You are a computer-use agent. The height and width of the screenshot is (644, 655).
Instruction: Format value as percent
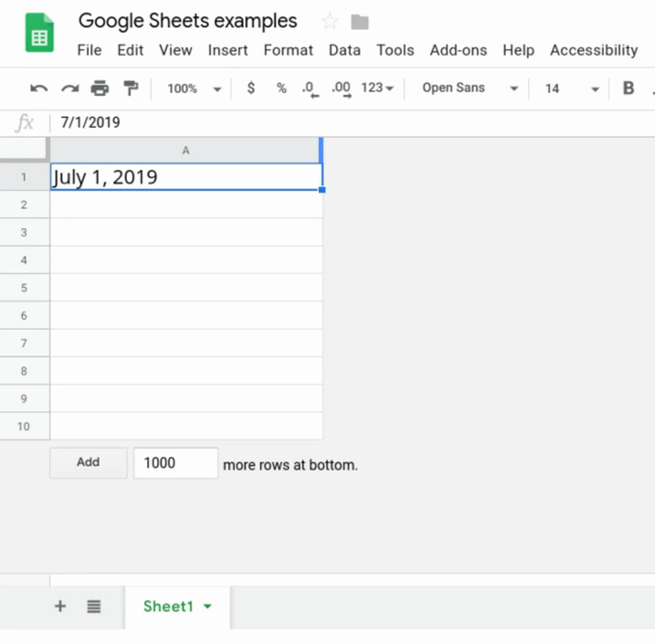coord(281,88)
